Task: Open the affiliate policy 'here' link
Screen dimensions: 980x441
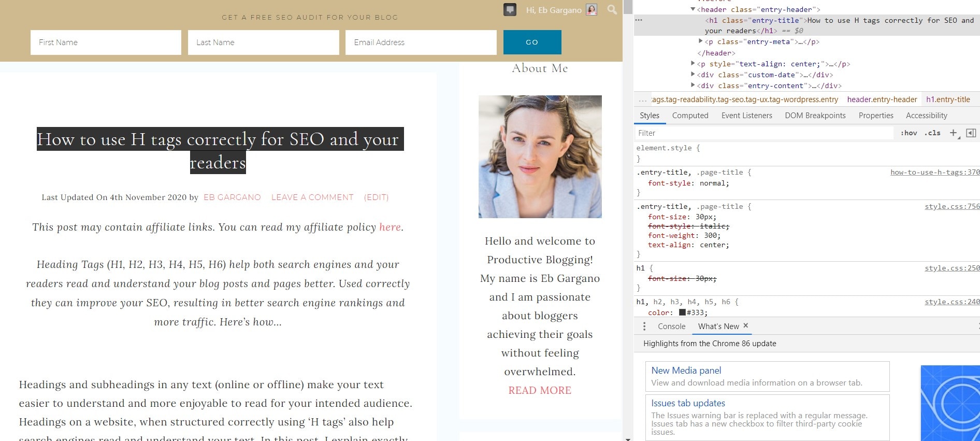Action: point(390,227)
